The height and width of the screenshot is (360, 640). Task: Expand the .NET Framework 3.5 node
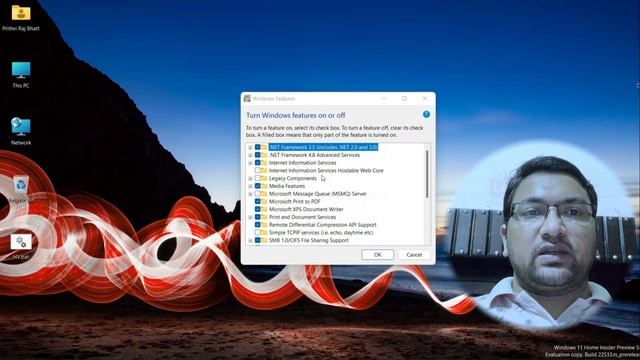pos(250,147)
